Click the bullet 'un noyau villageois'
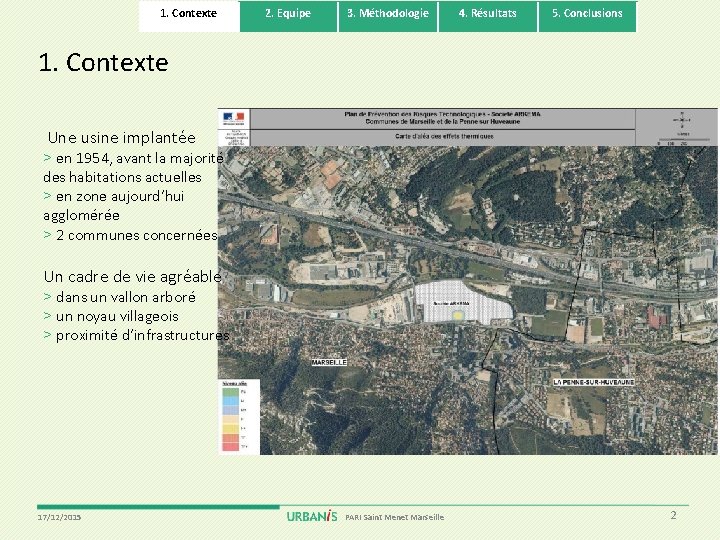The image size is (720, 540). coord(111,316)
